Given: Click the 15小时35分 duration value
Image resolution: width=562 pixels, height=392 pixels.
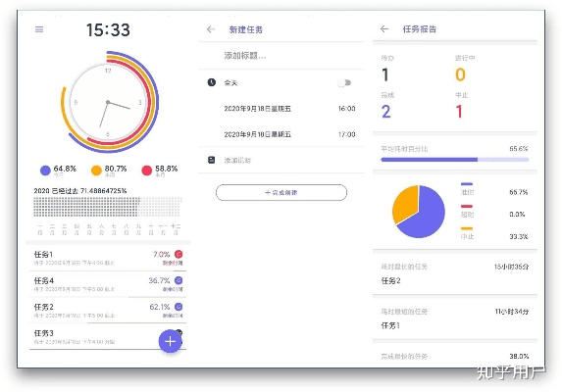Looking at the screenshot, I should click(x=511, y=267).
